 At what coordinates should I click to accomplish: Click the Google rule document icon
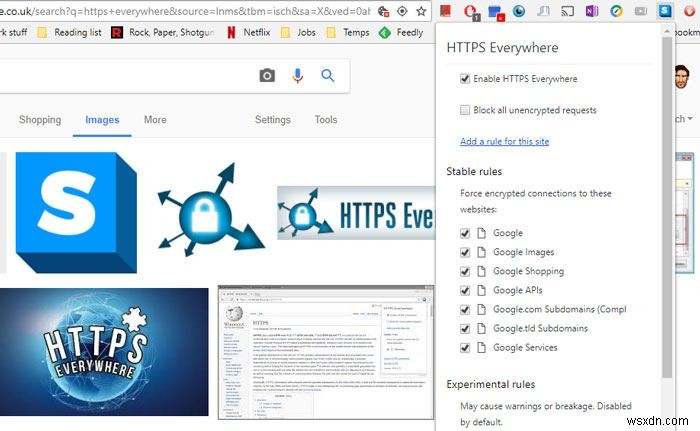click(x=481, y=233)
